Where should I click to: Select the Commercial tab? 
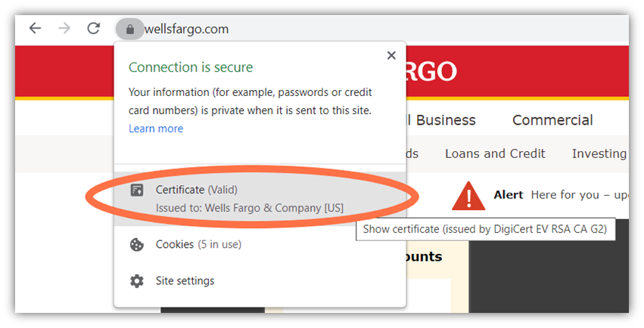click(552, 120)
